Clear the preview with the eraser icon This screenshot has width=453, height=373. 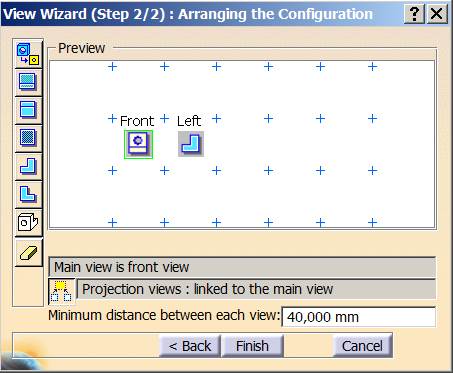pyautogui.click(x=28, y=252)
